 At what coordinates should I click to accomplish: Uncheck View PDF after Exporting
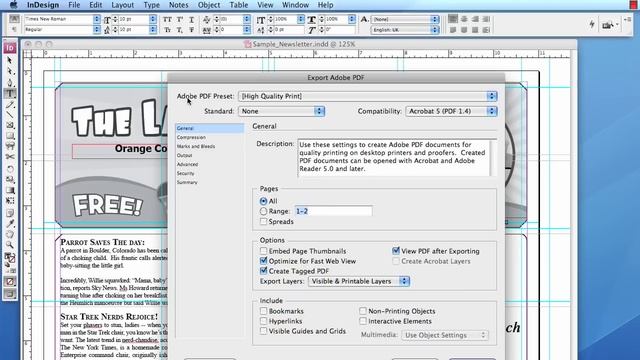(x=396, y=251)
